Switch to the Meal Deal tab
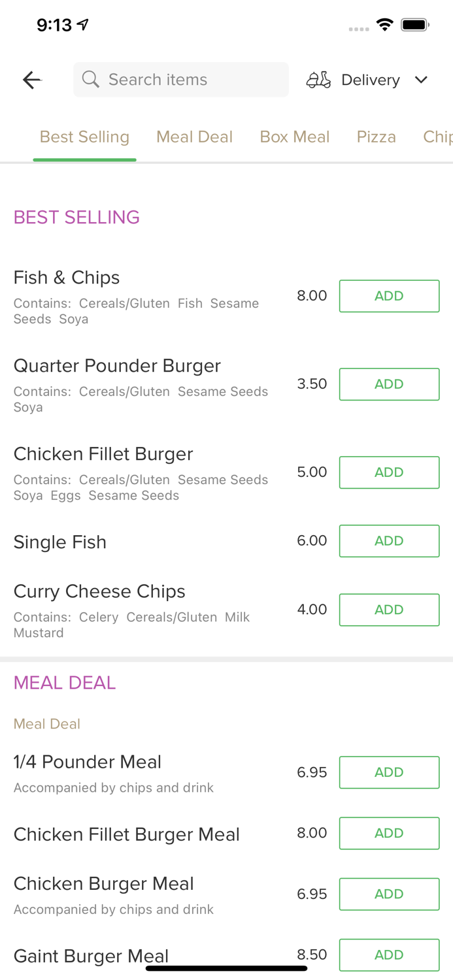Screen dimensions: 453x980 [194, 137]
